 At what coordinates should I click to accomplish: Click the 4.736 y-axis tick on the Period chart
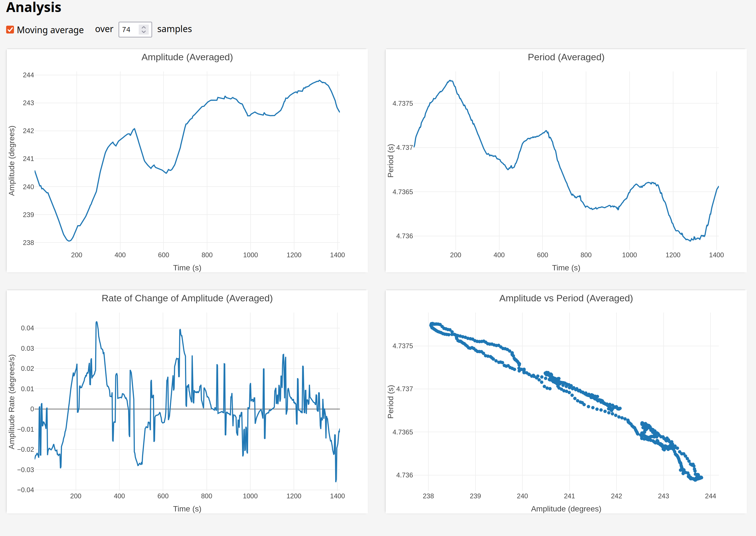(404, 236)
